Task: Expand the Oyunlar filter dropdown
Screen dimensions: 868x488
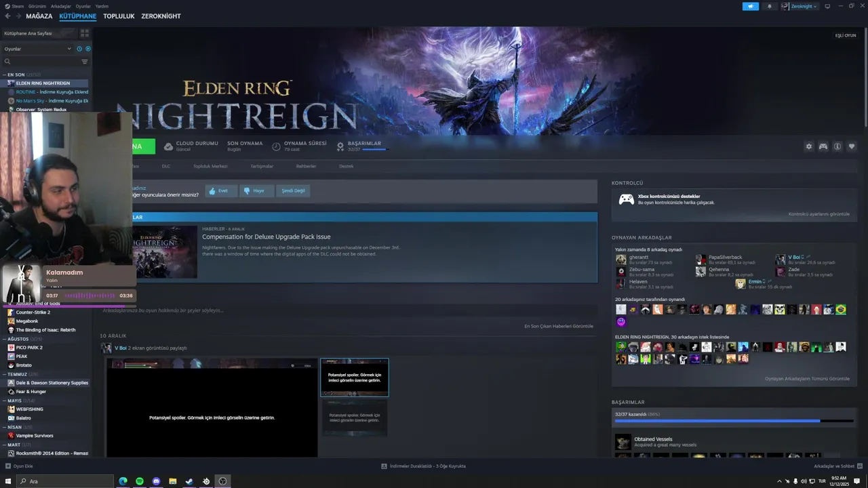Action: (x=37, y=49)
